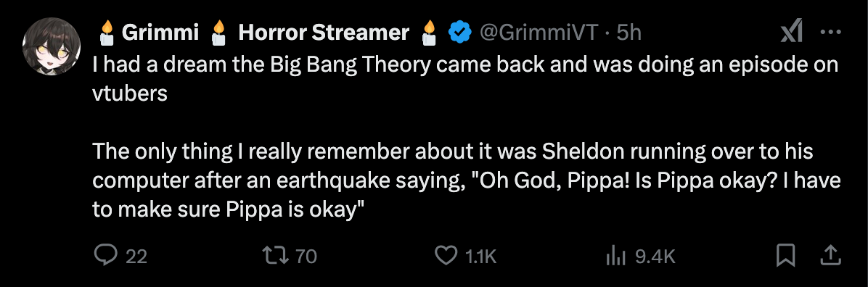Click the share upload arrow icon
This screenshot has height=287, width=868.
(831, 256)
